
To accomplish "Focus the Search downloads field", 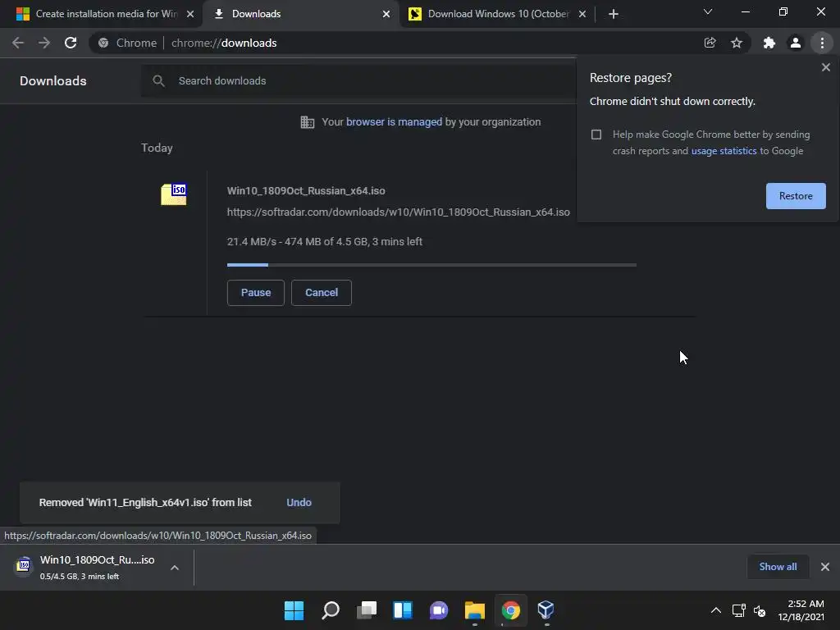I will click(x=359, y=81).
